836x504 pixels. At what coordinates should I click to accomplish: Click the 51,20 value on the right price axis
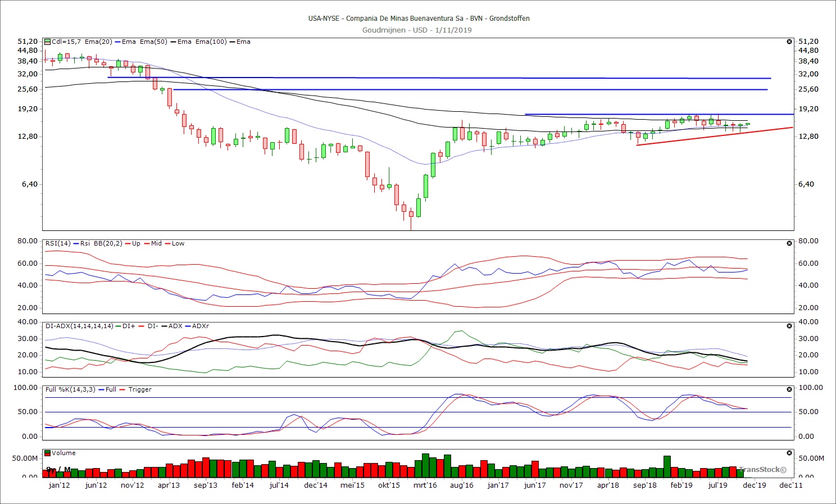(808, 42)
